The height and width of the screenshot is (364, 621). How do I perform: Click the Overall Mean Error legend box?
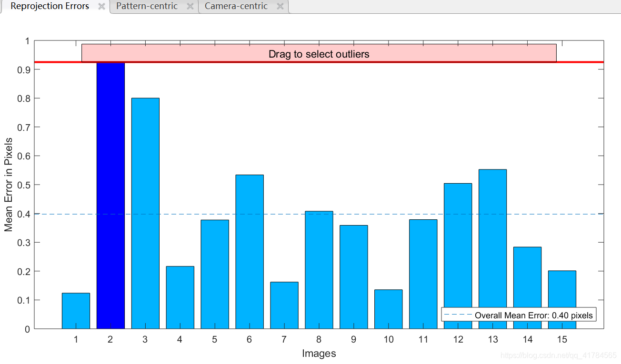click(519, 315)
